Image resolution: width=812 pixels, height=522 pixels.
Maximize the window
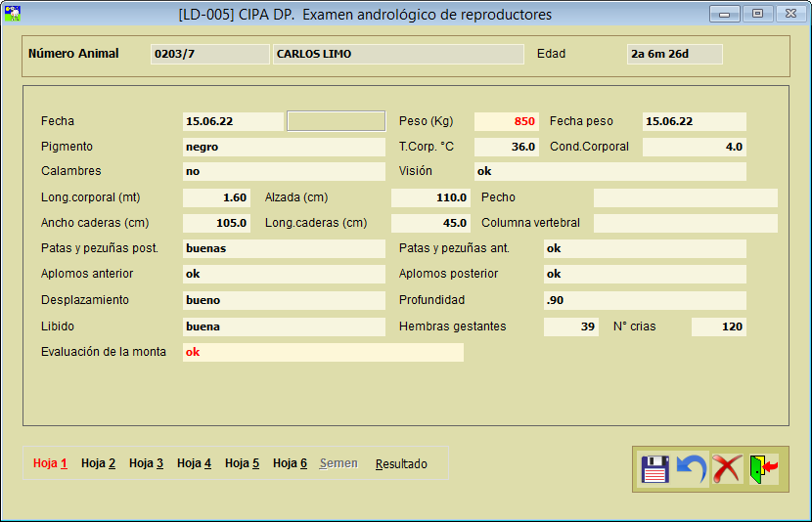point(756,14)
